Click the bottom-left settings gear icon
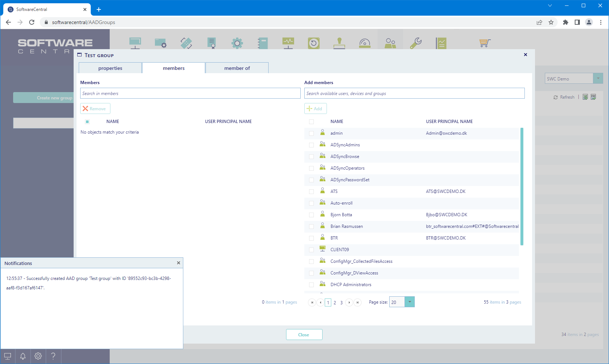Image resolution: width=609 pixels, height=364 pixels. [38, 356]
